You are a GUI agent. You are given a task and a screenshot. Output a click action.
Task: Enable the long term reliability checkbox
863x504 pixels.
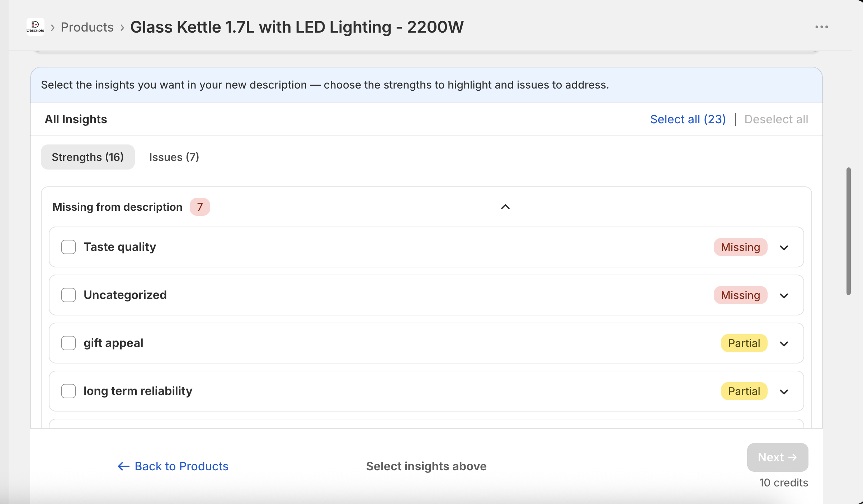(69, 391)
